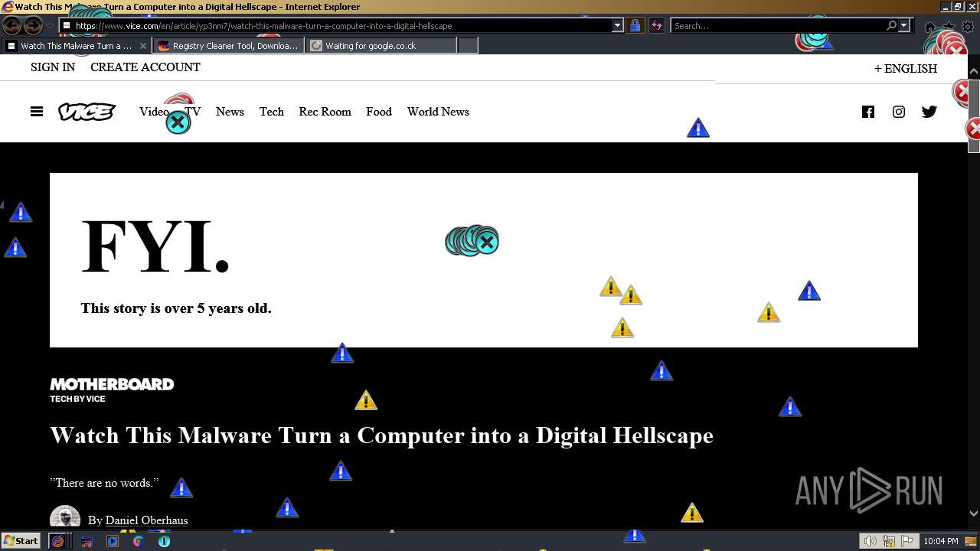980x551 pixels.
Task: Click the quote "There are no words."
Action: tap(104, 483)
